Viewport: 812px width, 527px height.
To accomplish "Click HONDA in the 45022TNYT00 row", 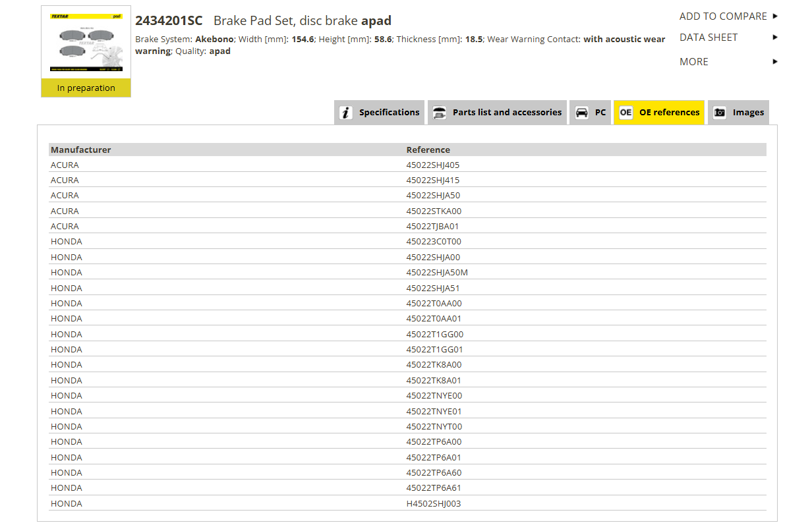I will pyautogui.click(x=67, y=426).
